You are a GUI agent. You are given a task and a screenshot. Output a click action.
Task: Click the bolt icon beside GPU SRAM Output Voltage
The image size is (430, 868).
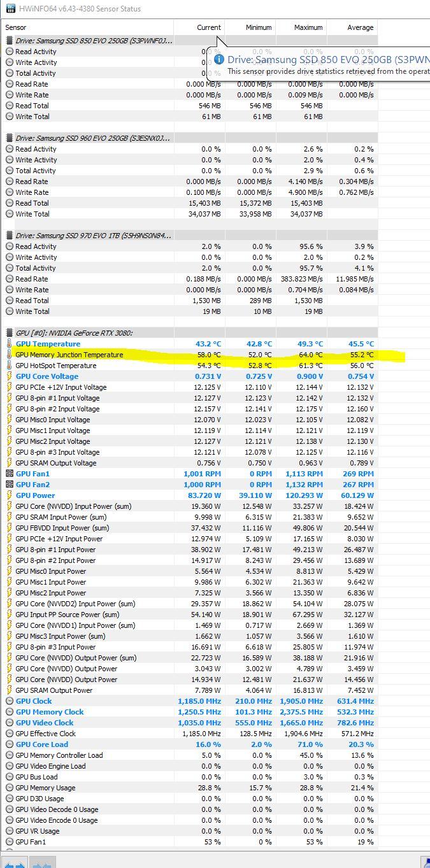10,463
